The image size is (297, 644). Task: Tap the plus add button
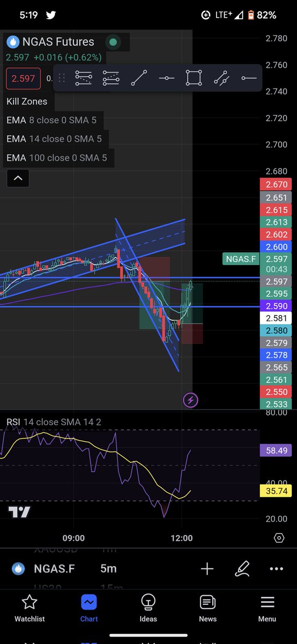tap(207, 569)
